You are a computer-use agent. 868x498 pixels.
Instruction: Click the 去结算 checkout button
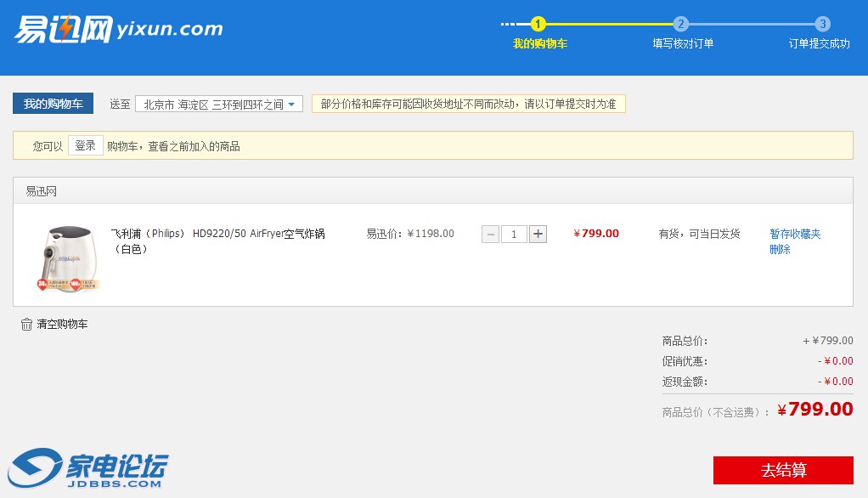[782, 470]
